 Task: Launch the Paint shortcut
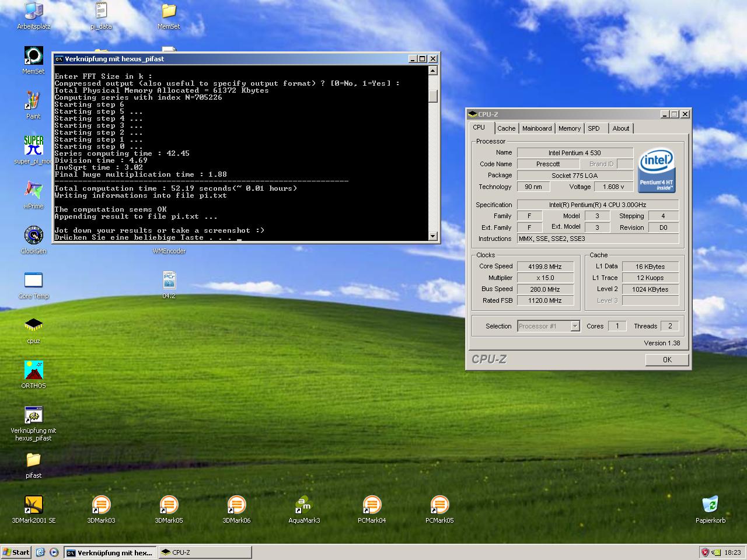(33, 100)
